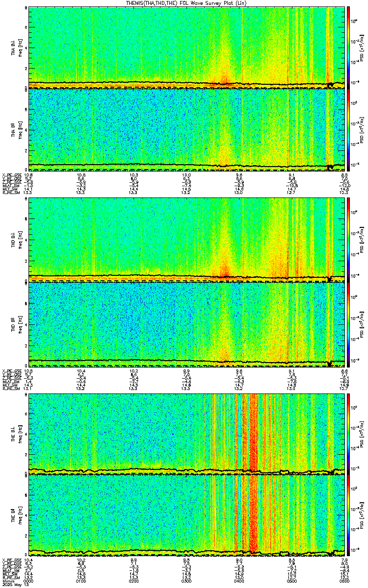Click the R_RE_SM ephemeris row label below the THA panels

10,193
